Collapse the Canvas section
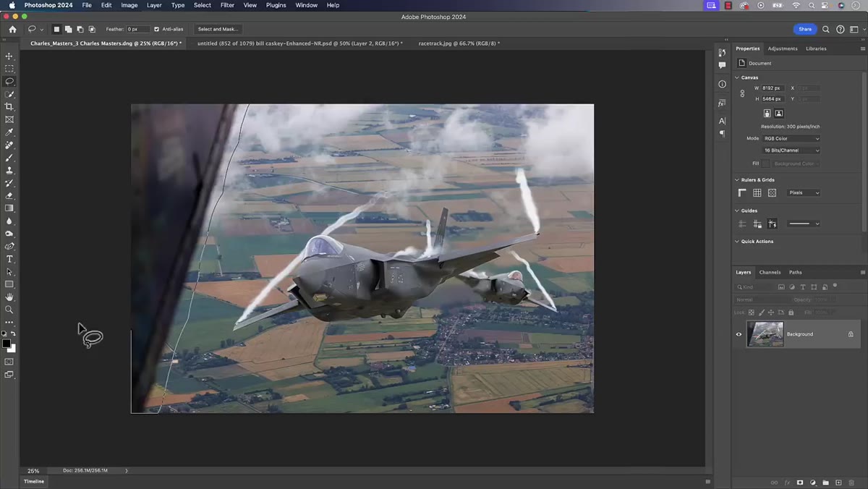This screenshot has height=489, width=868. (x=738, y=77)
